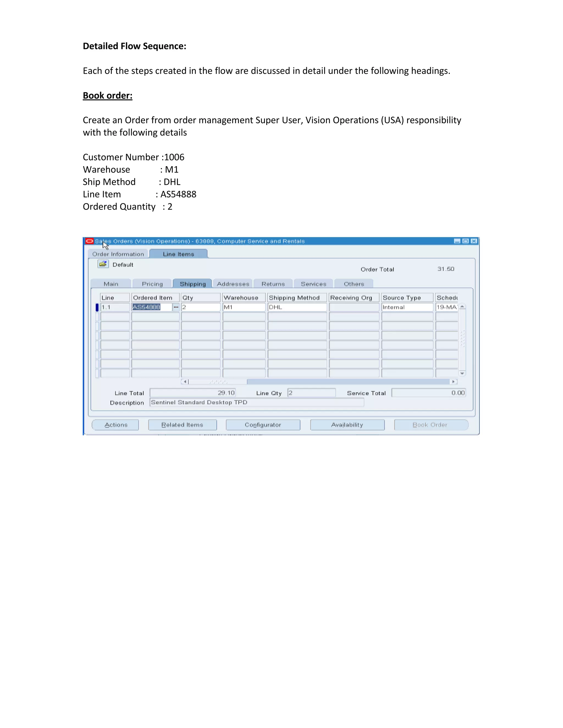Click the Customer Number :1006 line
Image resolution: width=563 pixels, height=728 pixels.
133,157
